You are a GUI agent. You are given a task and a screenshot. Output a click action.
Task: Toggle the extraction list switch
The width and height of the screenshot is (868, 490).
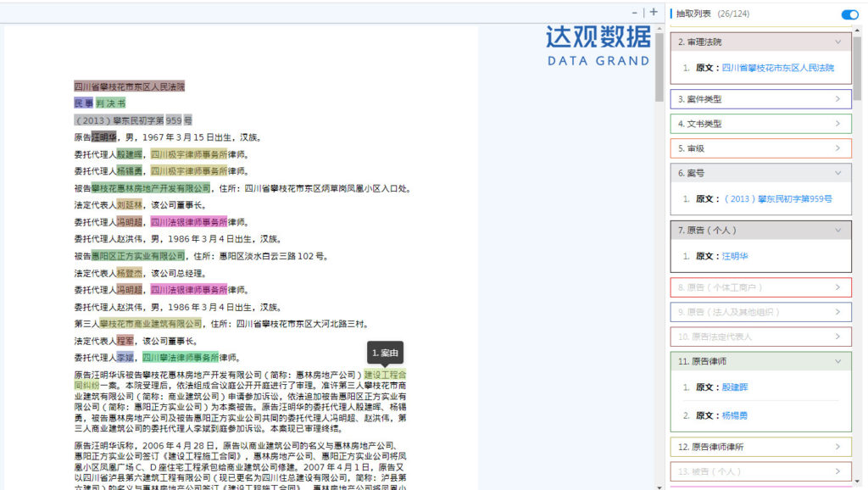849,14
